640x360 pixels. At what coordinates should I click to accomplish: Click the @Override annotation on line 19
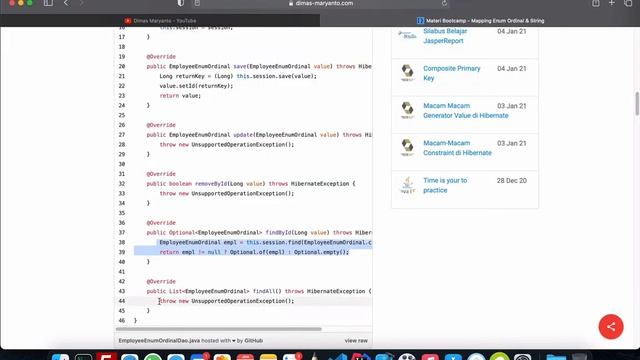pyautogui.click(x=161, y=56)
